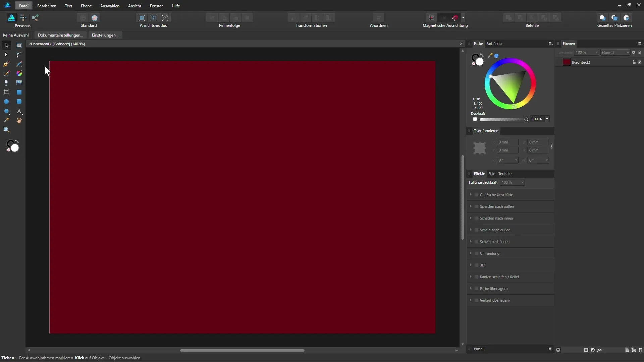The height and width of the screenshot is (362, 644).
Task: Toggle visibility checkbox of Rechteck layer
Action: 640,62
